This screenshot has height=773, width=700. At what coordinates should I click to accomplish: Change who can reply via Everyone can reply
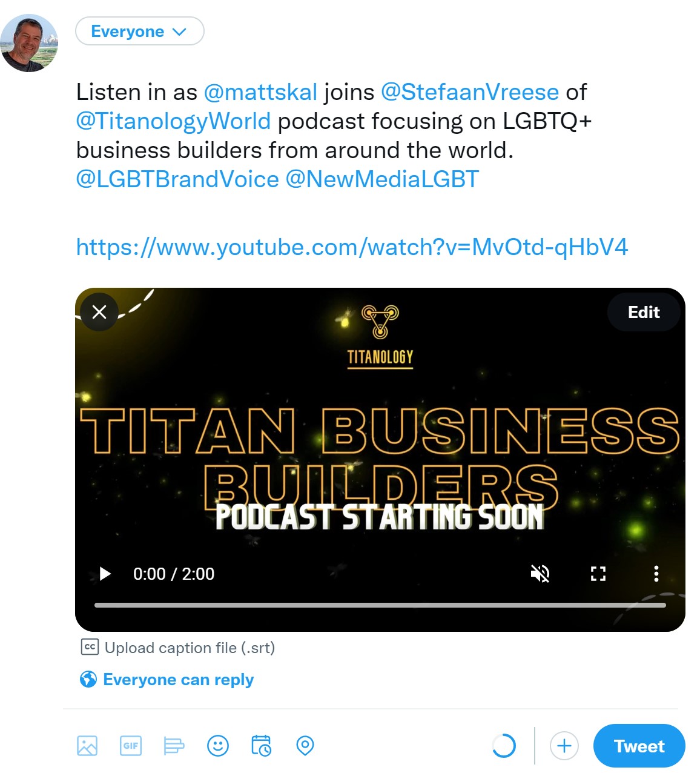[x=167, y=680]
